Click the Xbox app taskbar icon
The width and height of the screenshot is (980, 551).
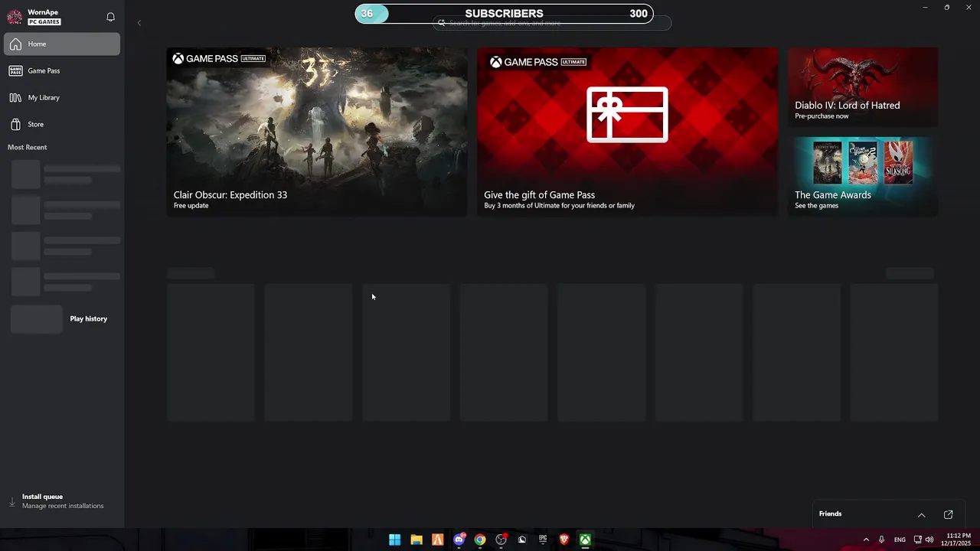click(585, 540)
